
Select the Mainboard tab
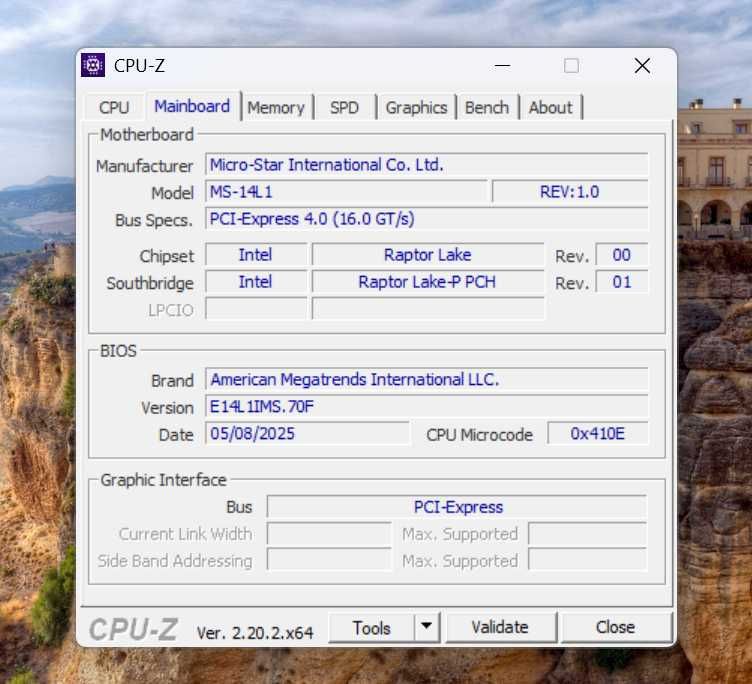tap(192, 106)
